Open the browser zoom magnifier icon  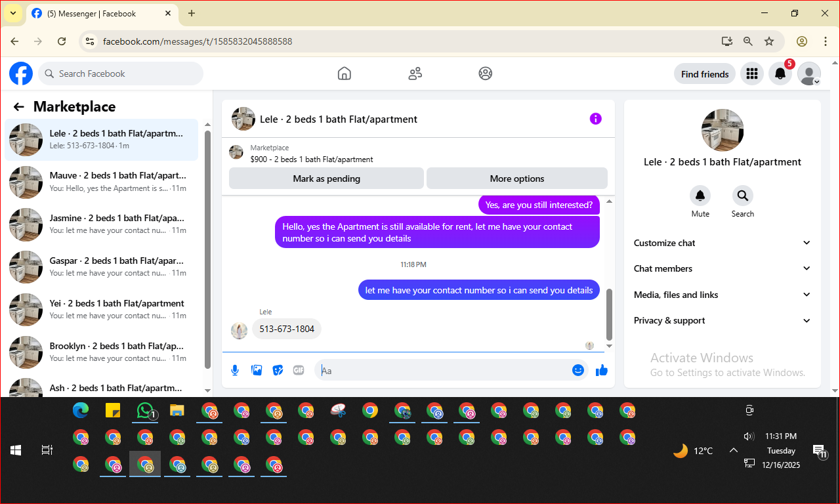pos(748,41)
